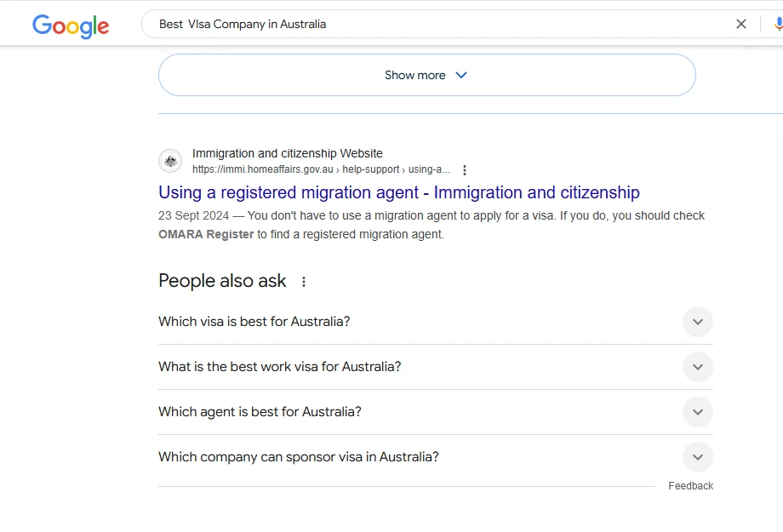Clear the search box with the X icon

coord(741,24)
